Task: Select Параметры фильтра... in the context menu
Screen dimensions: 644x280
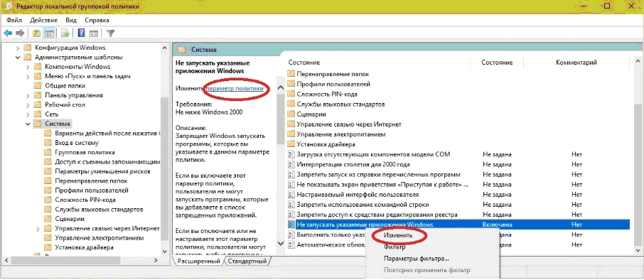Action: tap(416, 259)
